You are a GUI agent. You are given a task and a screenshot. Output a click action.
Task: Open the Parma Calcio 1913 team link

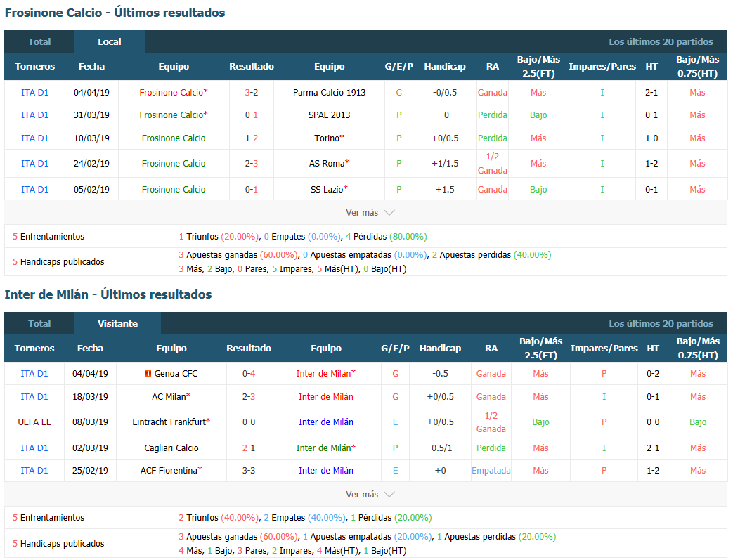329,93
